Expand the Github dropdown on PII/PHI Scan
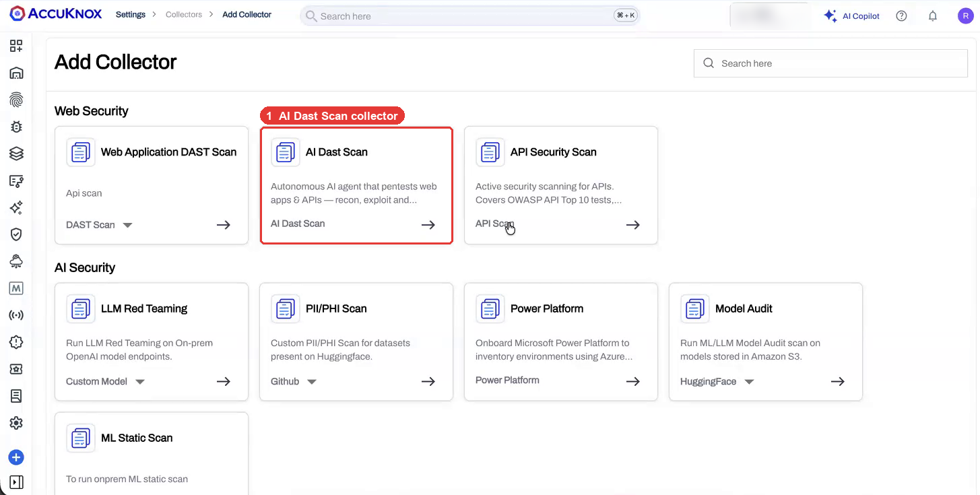Viewport: 980px width, 495px height. tap(312, 381)
